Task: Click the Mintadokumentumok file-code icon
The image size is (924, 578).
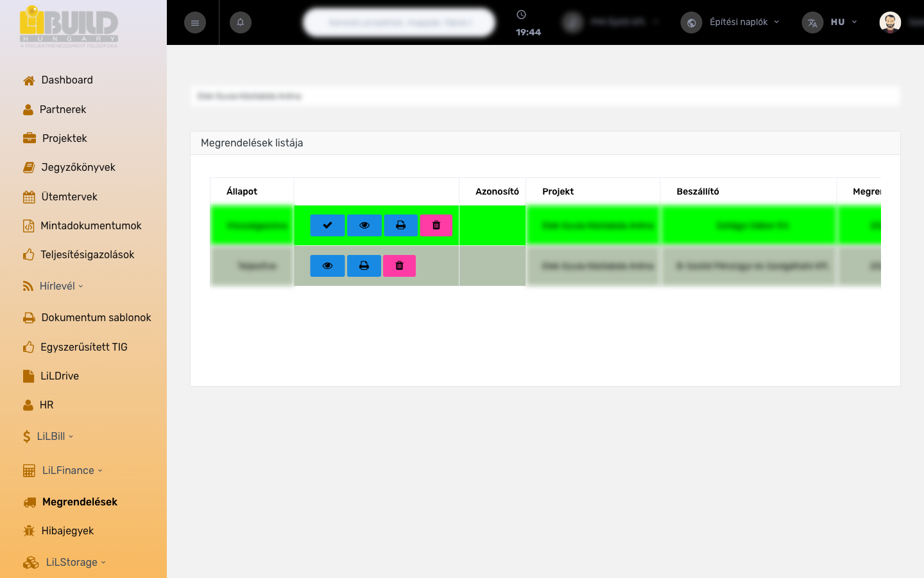Action: pyautogui.click(x=28, y=226)
